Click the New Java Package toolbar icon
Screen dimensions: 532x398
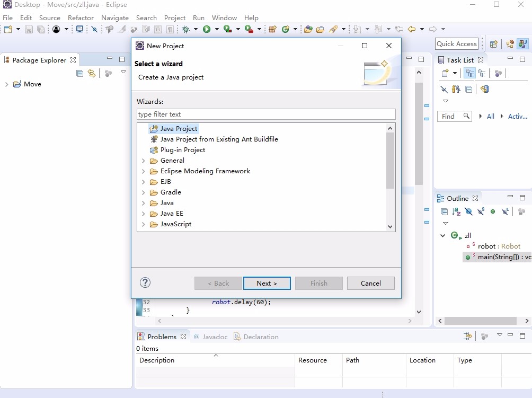[272, 29]
